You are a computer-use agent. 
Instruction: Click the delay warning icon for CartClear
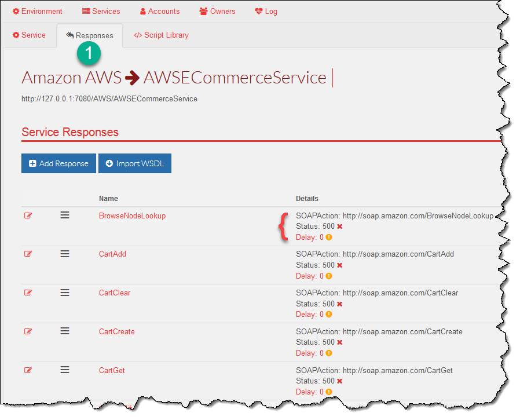click(329, 315)
